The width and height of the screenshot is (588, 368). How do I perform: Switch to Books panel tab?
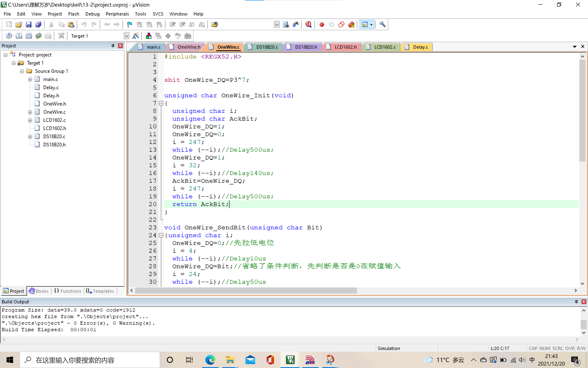39,291
